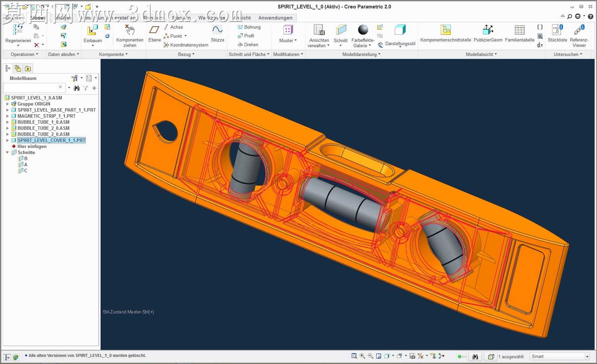Collapse the Schnitte tree folder

point(7,152)
